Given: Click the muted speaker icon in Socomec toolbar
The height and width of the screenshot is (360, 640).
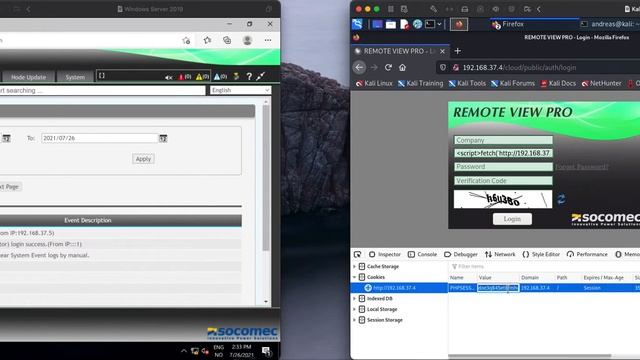Looking at the screenshot, I should click(x=168, y=77).
